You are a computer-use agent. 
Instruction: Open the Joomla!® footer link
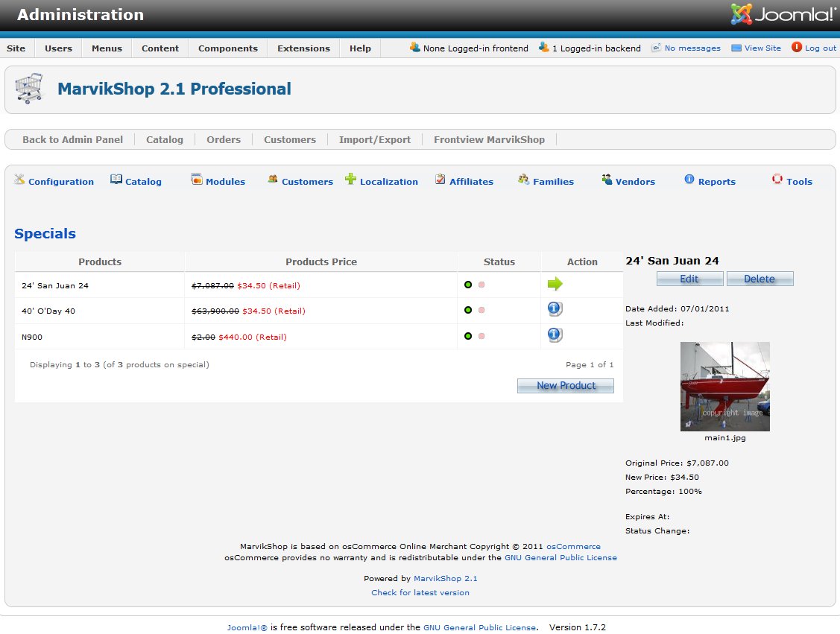click(247, 627)
